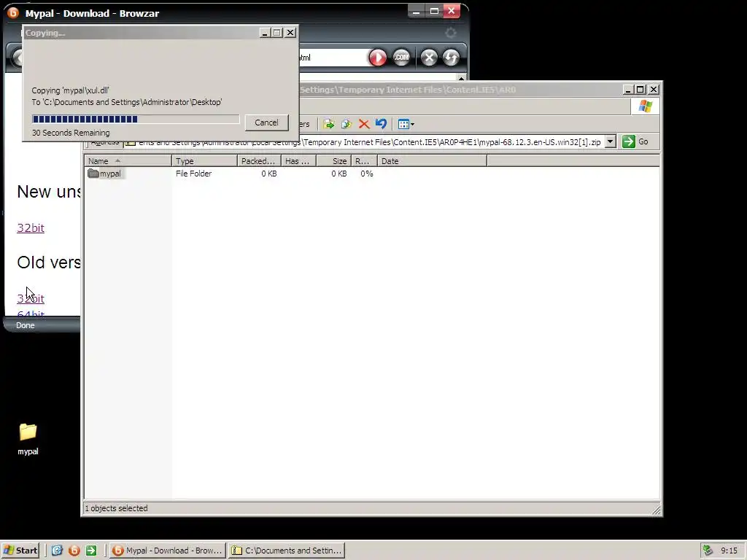Click the Browzar page scrollbar up arrow

point(461,77)
